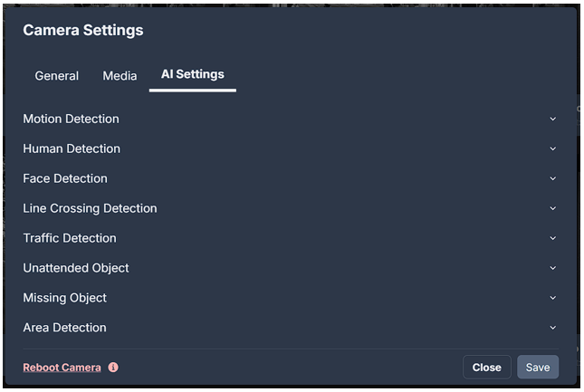Click the info icon beside Reboot Camera
Image resolution: width=584 pixels, height=392 pixels.
[113, 368]
